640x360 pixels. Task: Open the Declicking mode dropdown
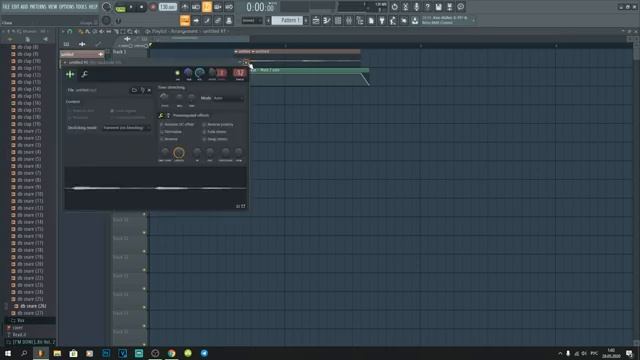pyautogui.click(x=126, y=128)
